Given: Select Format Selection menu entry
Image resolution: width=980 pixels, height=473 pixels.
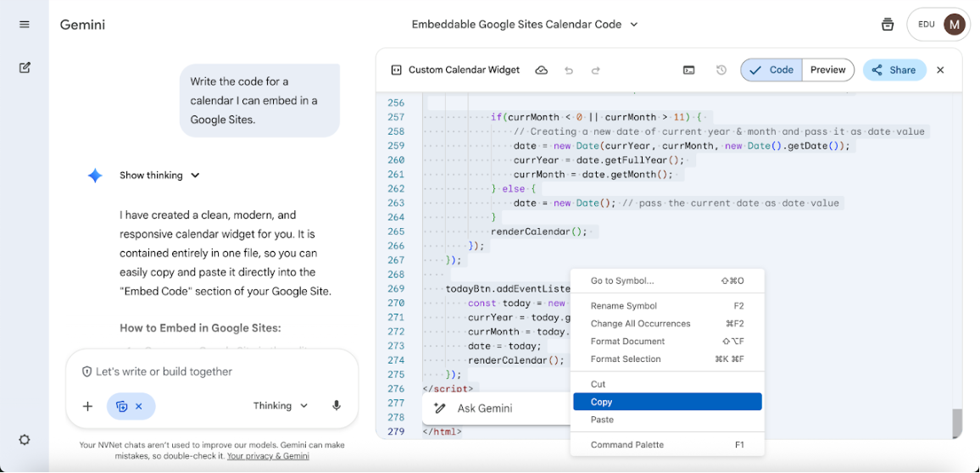Looking at the screenshot, I should (667, 359).
